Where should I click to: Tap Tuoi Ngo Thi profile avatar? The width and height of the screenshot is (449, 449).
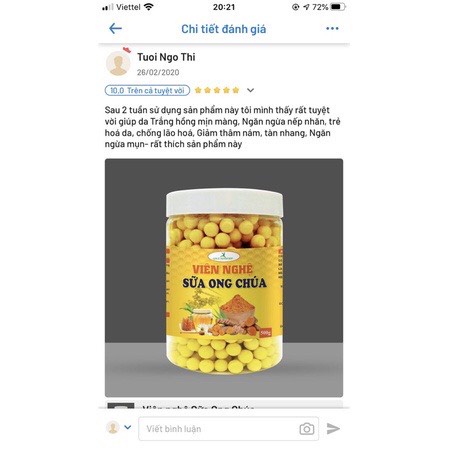[x=118, y=63]
